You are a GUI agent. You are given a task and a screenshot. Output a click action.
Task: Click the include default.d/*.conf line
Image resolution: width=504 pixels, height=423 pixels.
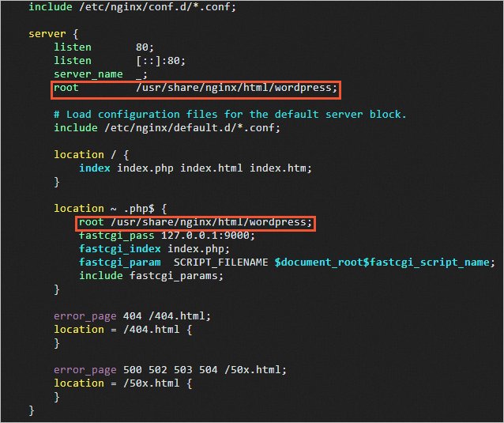(166, 128)
